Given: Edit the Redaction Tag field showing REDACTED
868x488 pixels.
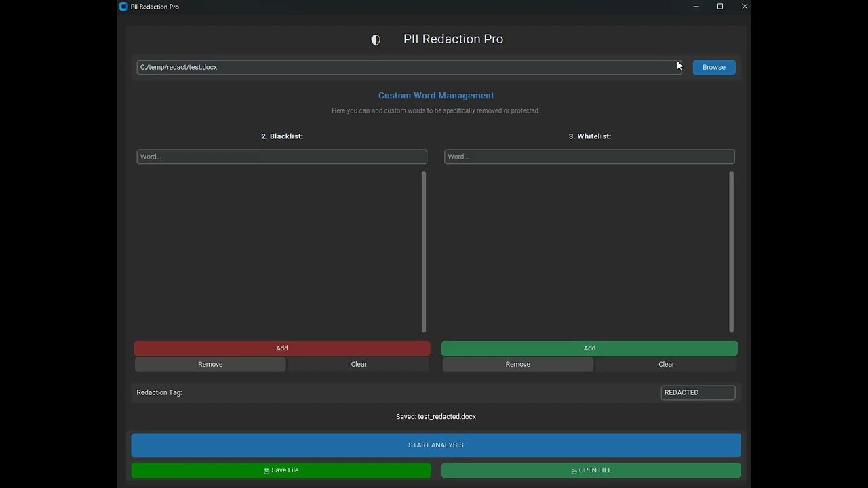Looking at the screenshot, I should pos(698,392).
